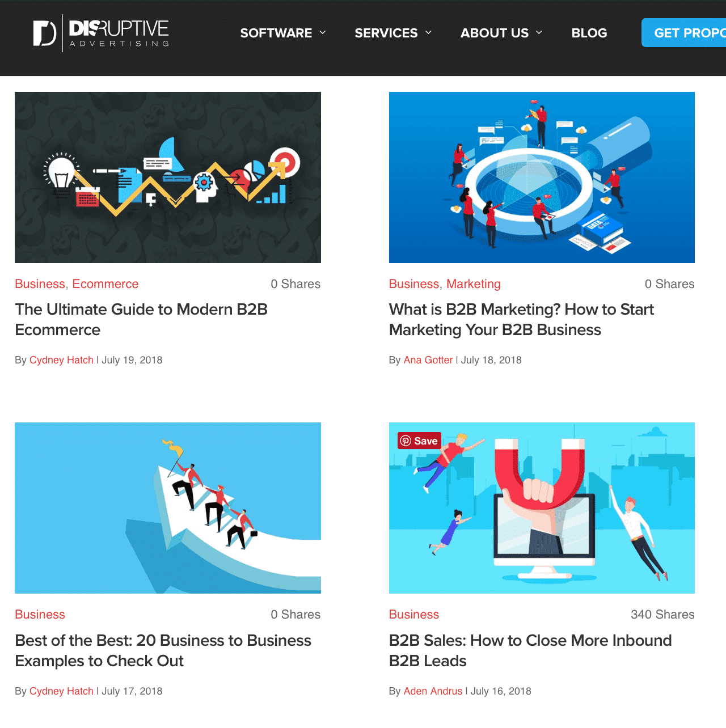This screenshot has width=726, height=728.
Task: Open the climbing arrow article image
Action: (168, 508)
